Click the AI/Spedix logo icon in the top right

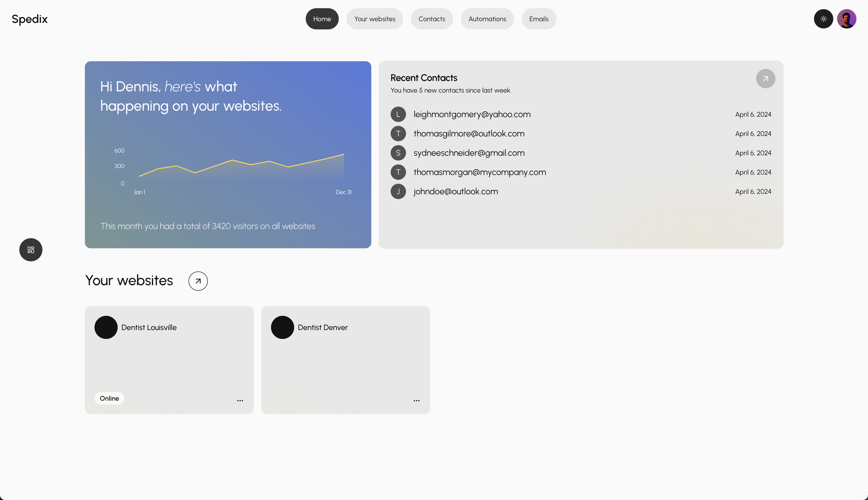tap(823, 19)
